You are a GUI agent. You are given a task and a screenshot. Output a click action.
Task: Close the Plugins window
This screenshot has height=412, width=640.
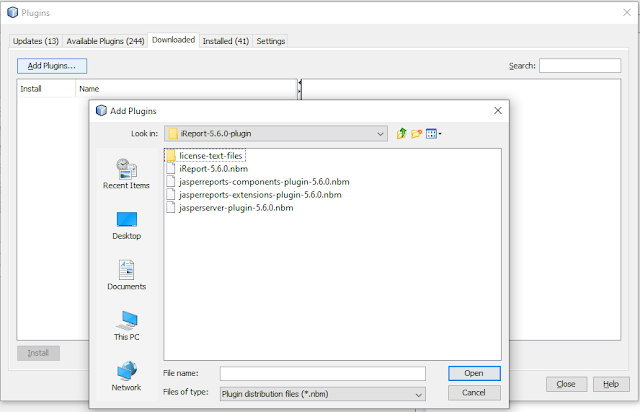pos(627,13)
